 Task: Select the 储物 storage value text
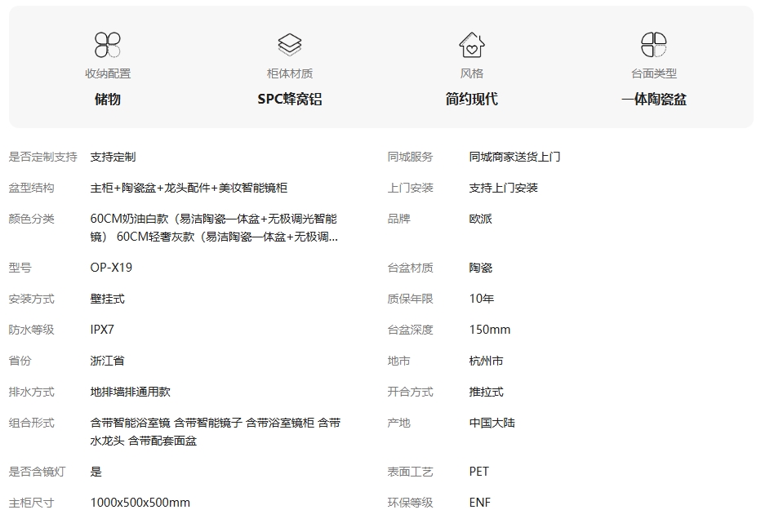(108, 100)
